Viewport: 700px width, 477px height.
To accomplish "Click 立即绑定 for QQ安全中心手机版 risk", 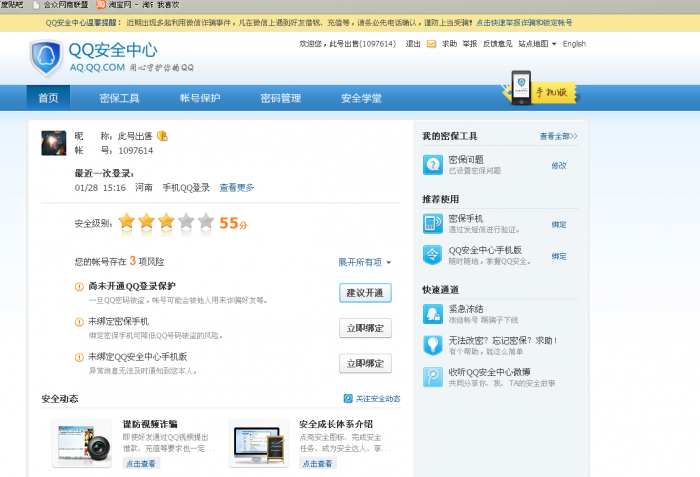I will point(365,364).
